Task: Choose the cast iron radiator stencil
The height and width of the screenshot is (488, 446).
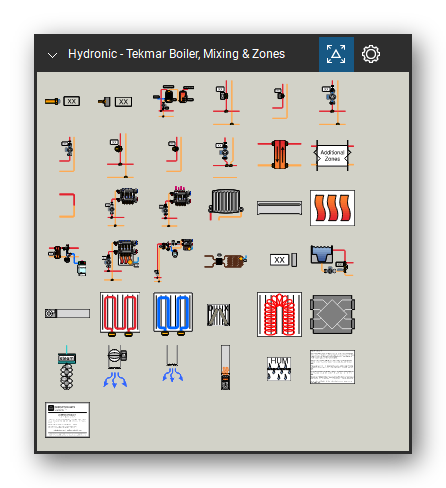Action: (x=226, y=205)
